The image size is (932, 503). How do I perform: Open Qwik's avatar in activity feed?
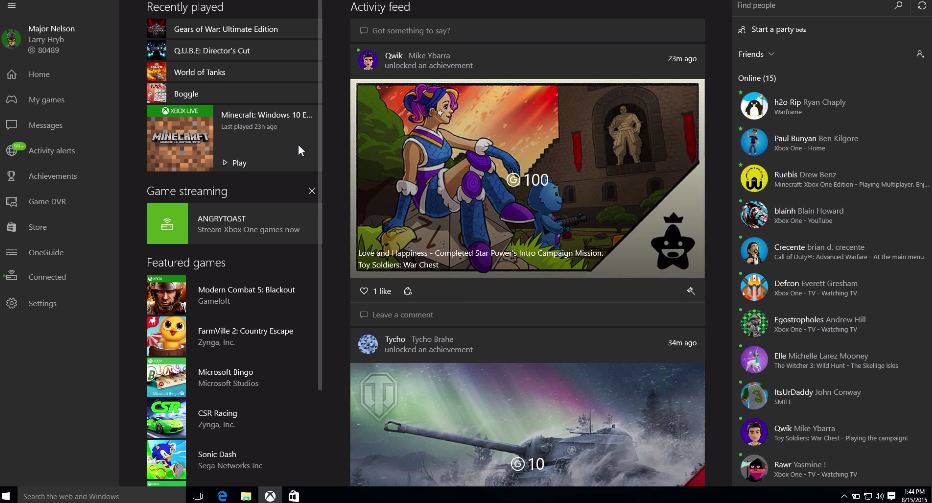368,60
